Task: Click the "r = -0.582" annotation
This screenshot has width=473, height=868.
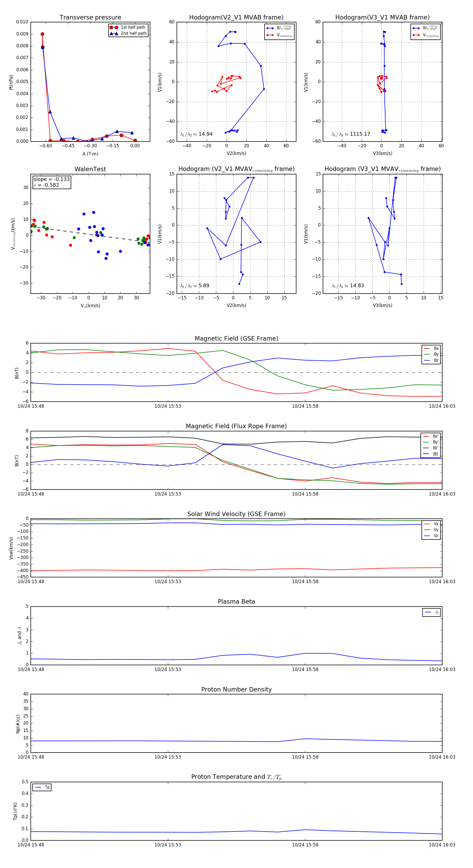Action: coord(46,185)
